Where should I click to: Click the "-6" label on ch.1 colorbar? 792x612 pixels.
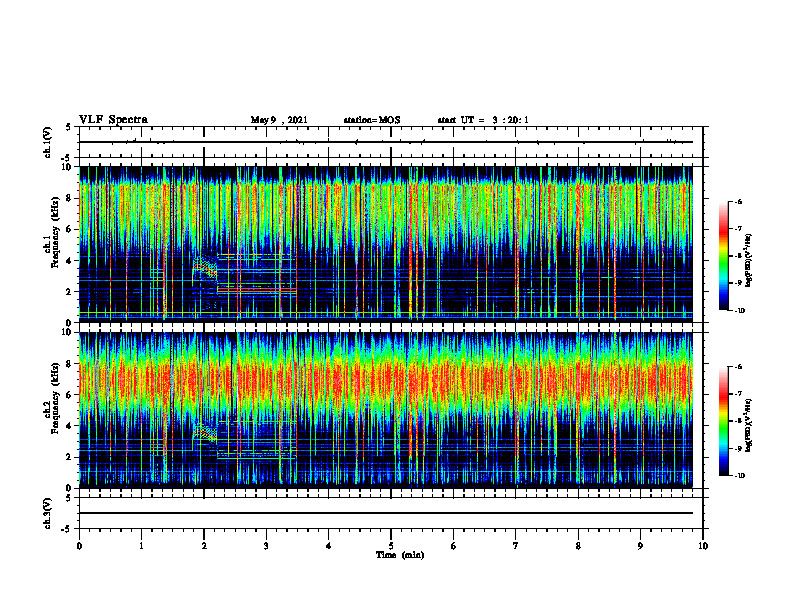738,201
